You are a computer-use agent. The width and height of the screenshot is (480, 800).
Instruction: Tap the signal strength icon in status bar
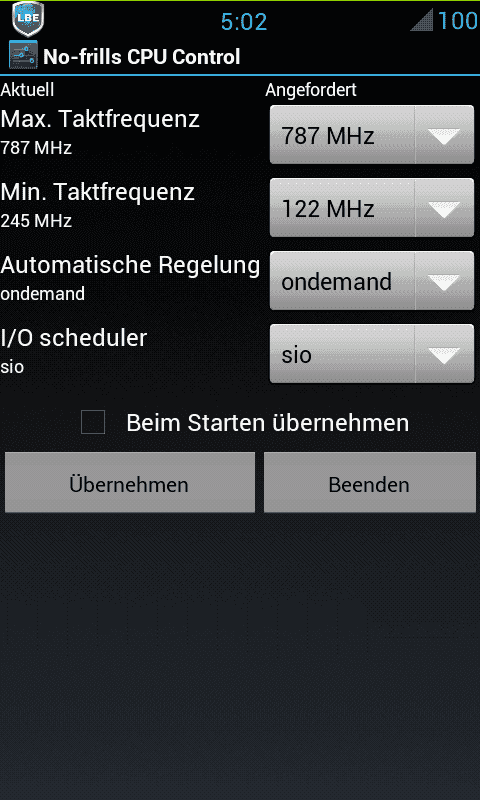pyautogui.click(x=421, y=20)
